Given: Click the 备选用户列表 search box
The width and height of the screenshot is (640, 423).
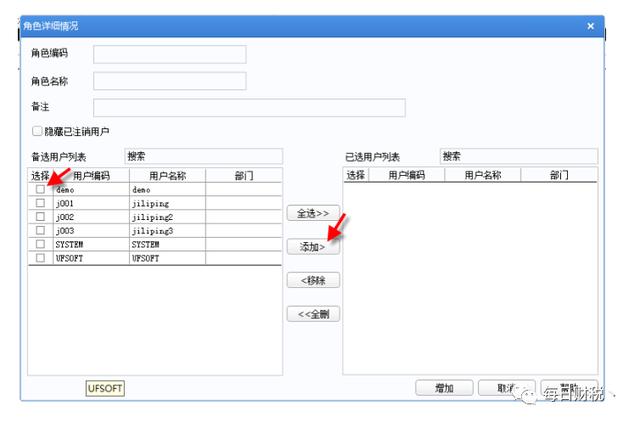Looking at the screenshot, I should 203,157.
